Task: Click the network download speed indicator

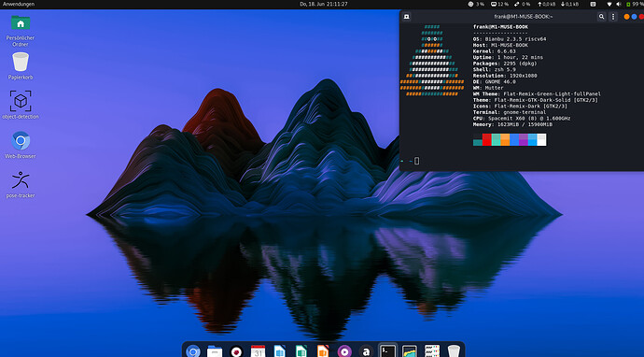Action: click(569, 4)
